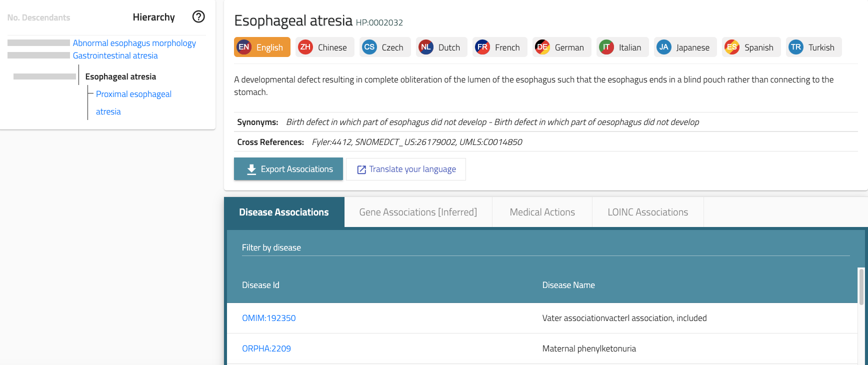Open Abnormal esophagus morphology parent term

coord(134,43)
